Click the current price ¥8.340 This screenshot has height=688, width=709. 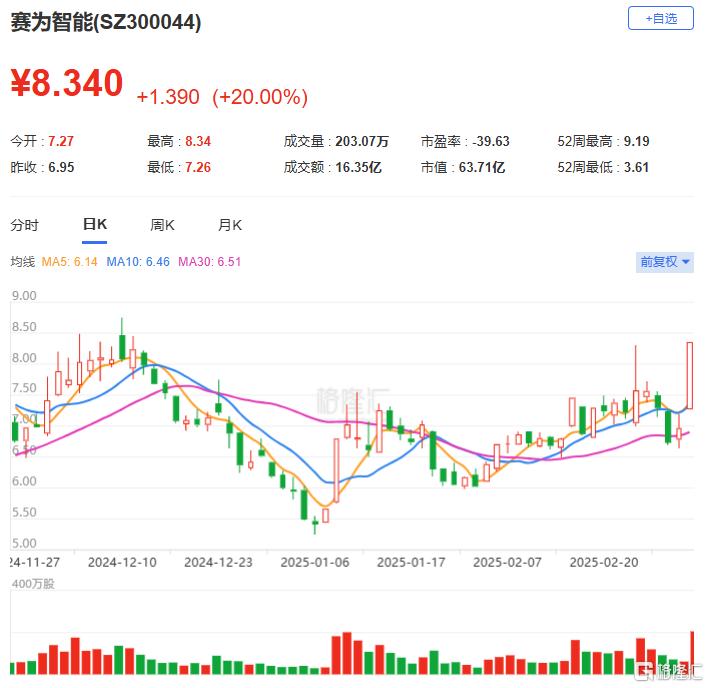67,83
